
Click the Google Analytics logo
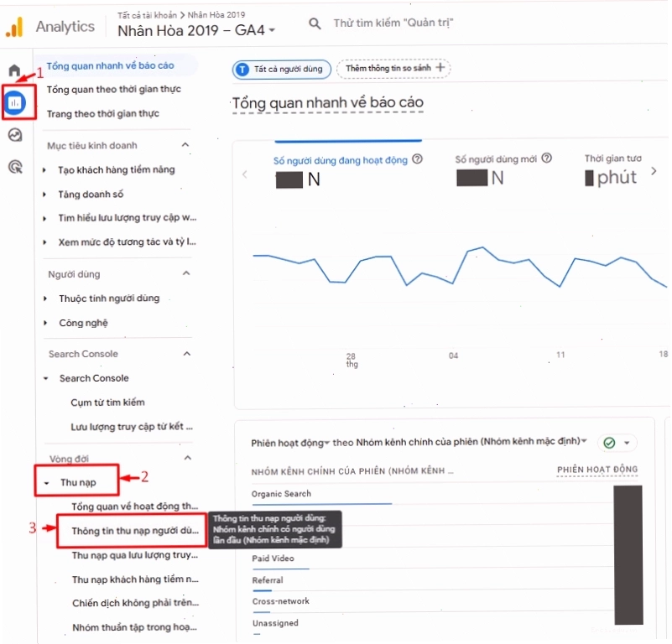click(14, 27)
